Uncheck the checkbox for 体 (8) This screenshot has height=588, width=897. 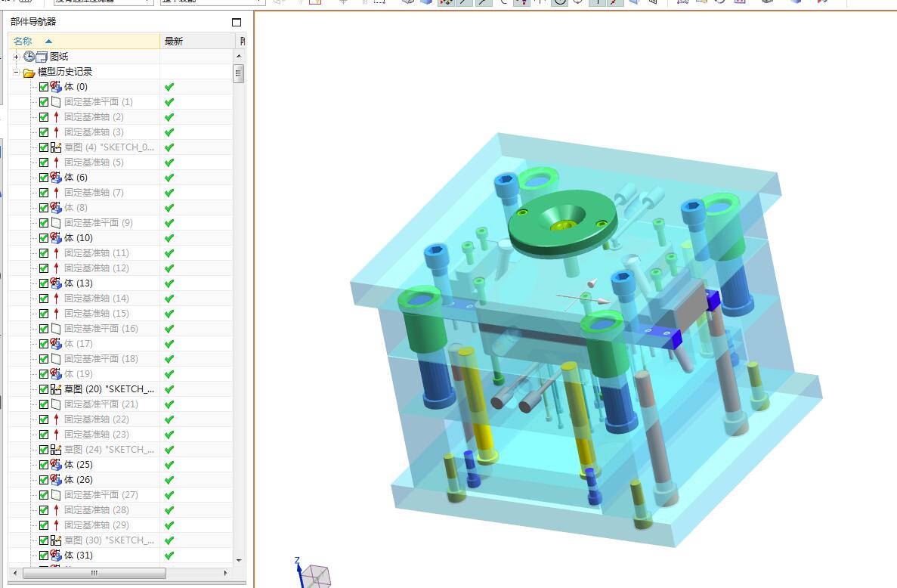click(x=44, y=208)
